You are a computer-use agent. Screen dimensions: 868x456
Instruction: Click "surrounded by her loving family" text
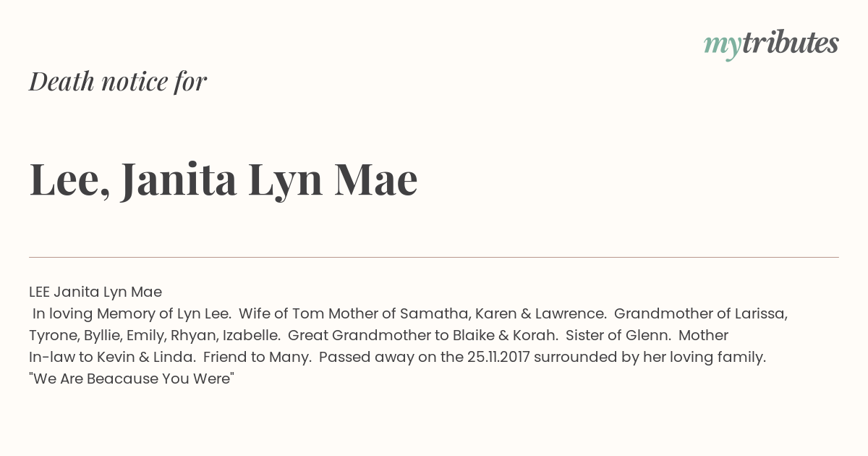(x=649, y=358)
